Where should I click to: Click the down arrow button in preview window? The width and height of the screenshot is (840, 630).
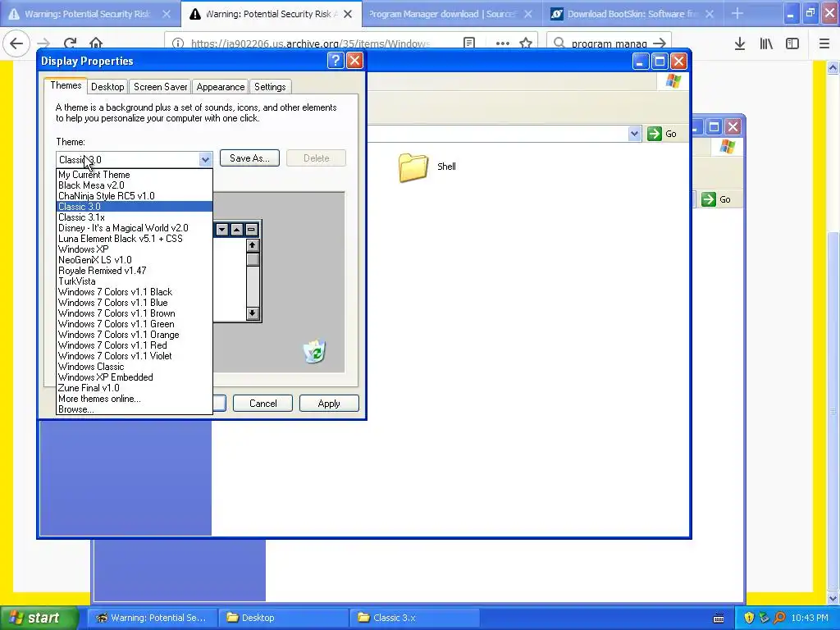pyautogui.click(x=221, y=230)
